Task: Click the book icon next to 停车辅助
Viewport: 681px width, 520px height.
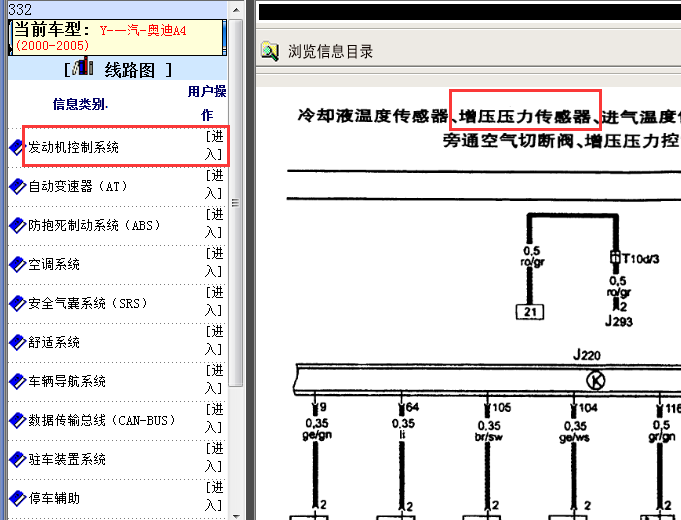Action: click(x=17, y=498)
